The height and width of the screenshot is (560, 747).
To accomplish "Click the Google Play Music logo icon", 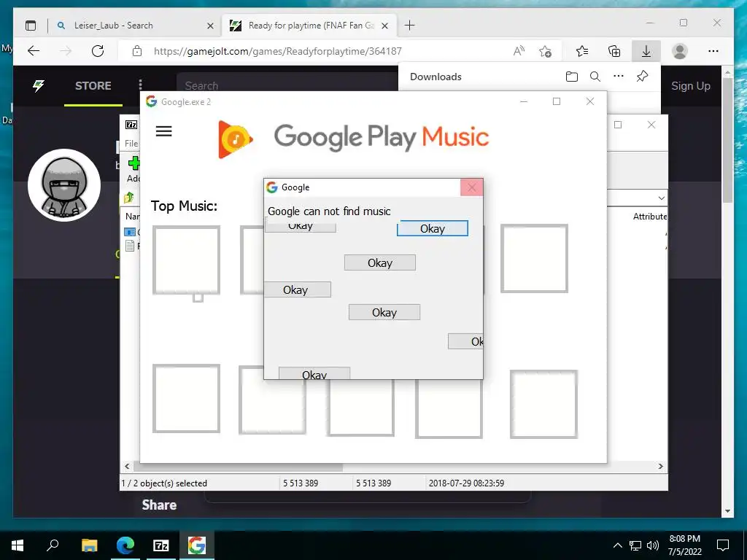I will (235, 139).
